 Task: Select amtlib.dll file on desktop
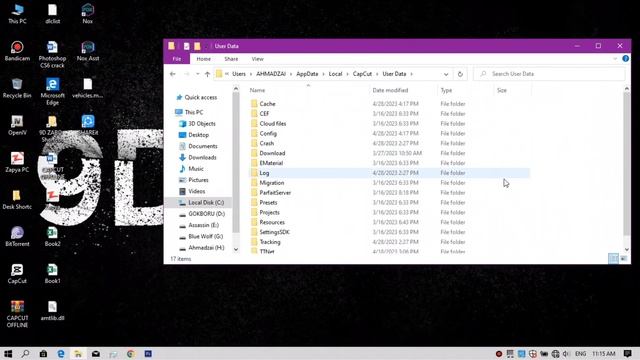click(52, 311)
